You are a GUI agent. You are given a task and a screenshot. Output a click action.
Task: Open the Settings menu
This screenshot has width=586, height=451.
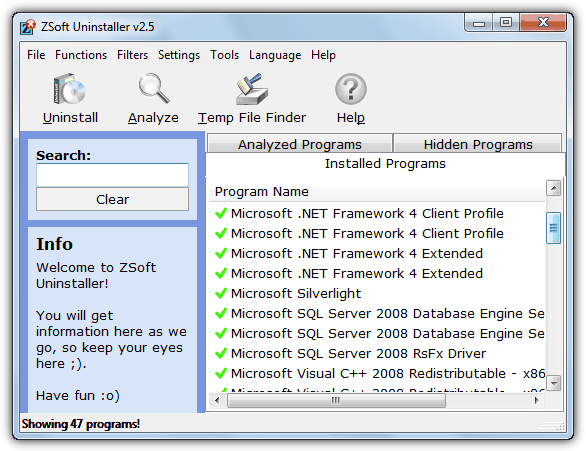coord(179,55)
